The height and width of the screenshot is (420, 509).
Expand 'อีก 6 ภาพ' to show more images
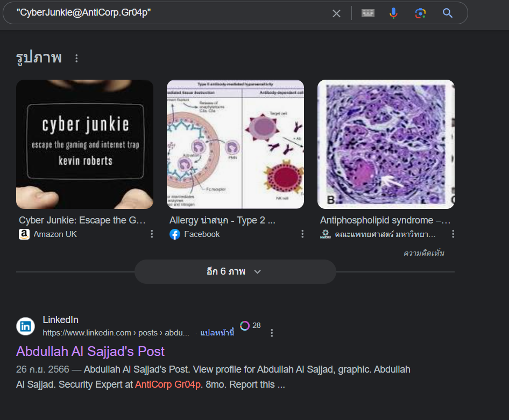pos(235,271)
